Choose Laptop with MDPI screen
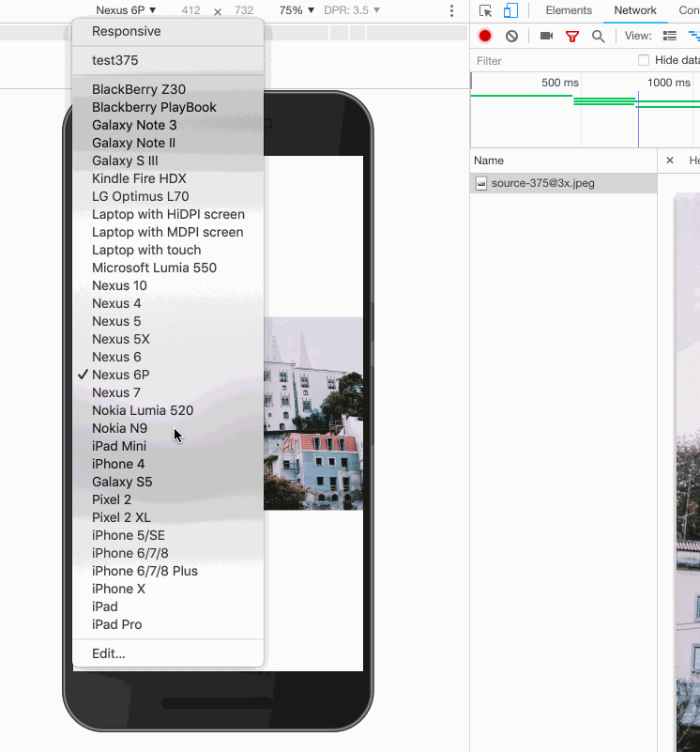Screen dimensions: 700x752 tap(168, 232)
